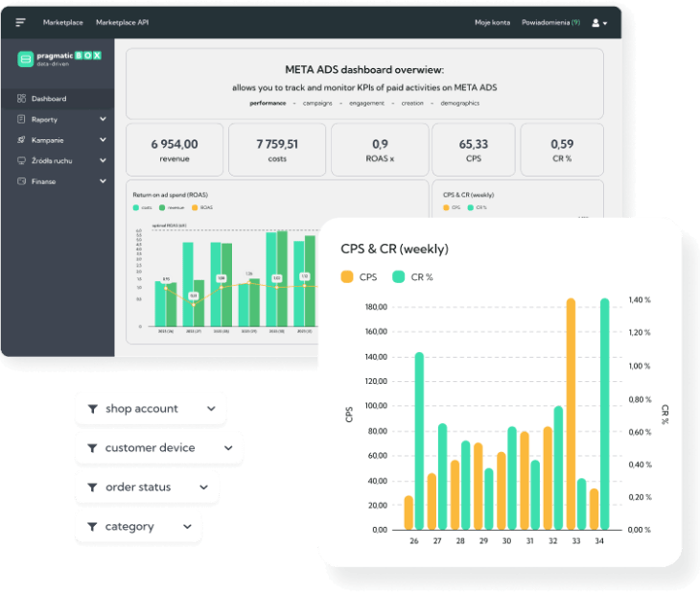Click the Kampanie megaphone icon
Image resolution: width=700 pixels, height=595 pixels.
click(x=21, y=140)
